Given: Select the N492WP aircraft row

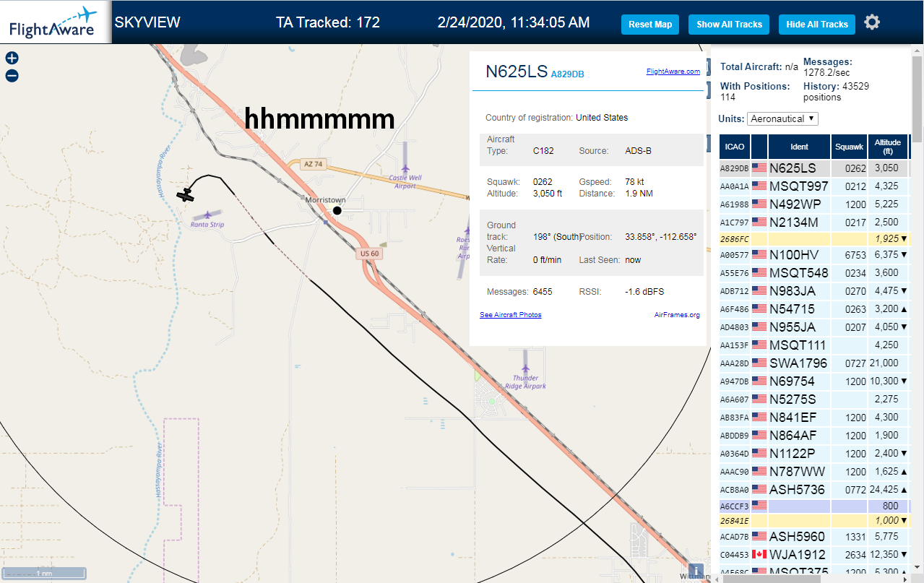Looking at the screenshot, I should pyautogui.click(x=814, y=204).
